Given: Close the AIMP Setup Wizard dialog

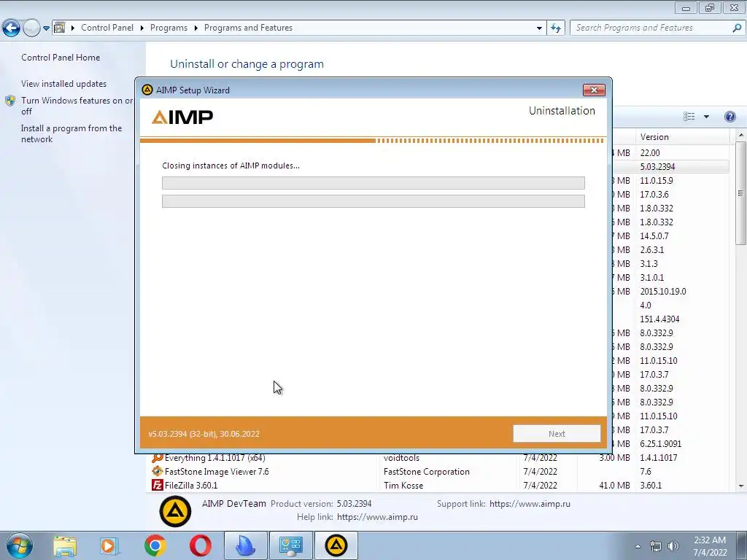Looking at the screenshot, I should [x=594, y=90].
